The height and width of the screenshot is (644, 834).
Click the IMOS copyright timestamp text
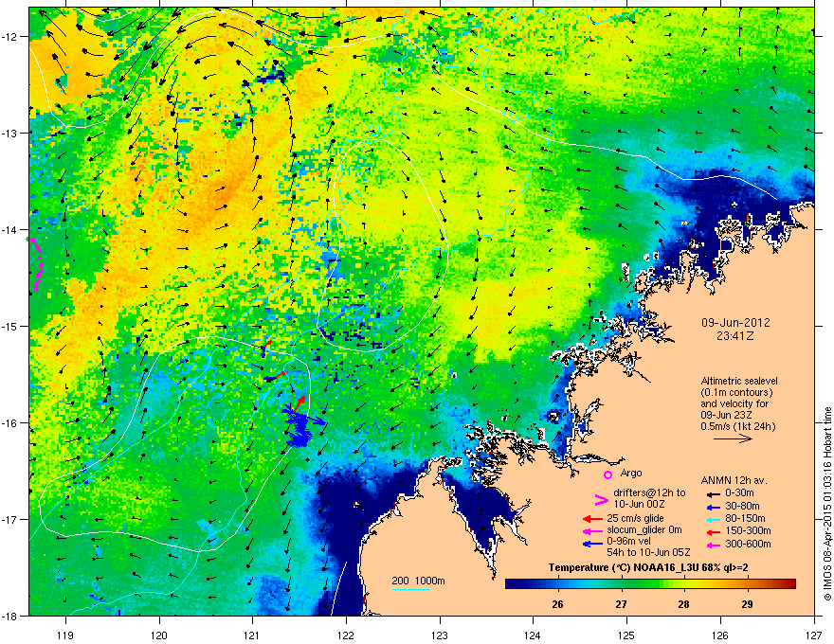[827, 504]
